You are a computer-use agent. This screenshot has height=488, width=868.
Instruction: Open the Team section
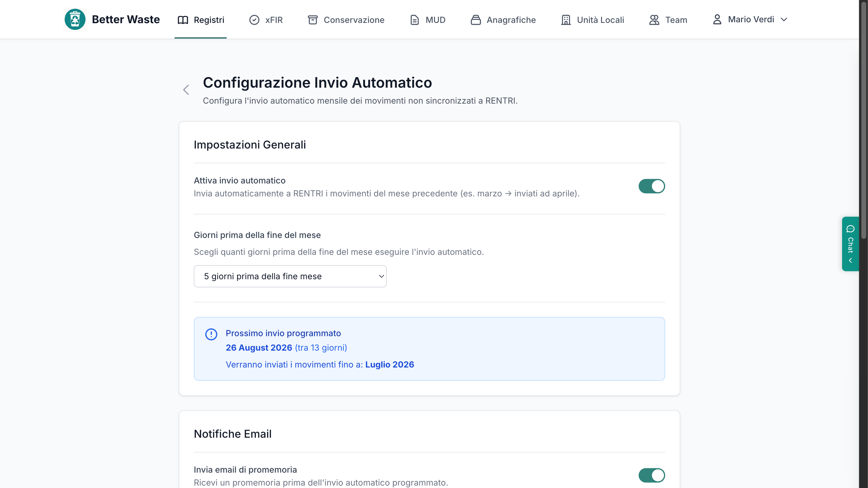point(668,20)
